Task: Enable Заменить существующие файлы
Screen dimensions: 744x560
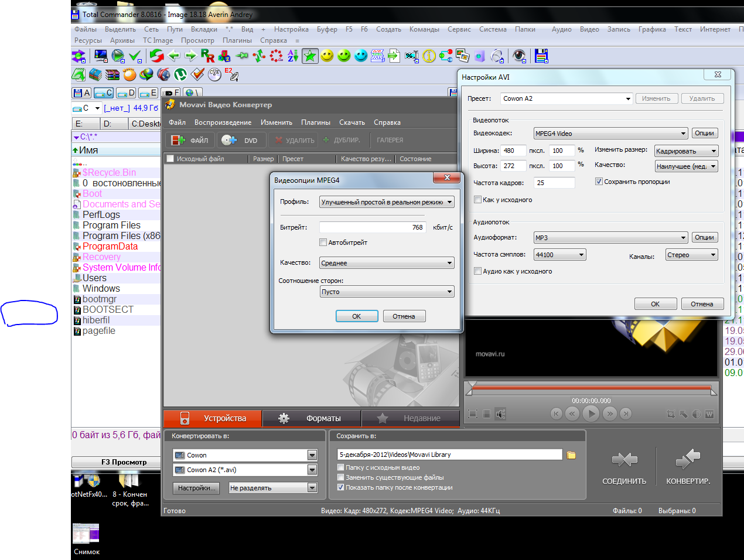Action: 341,477
